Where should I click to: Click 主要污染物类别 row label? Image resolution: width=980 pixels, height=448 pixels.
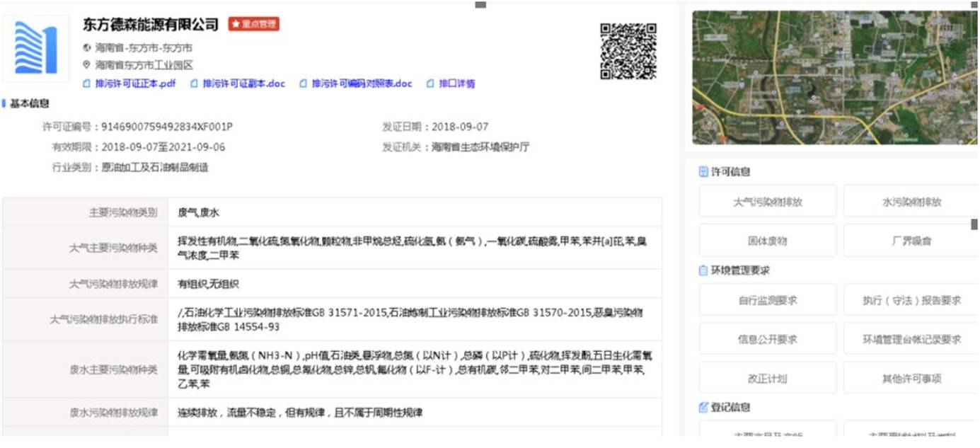(x=123, y=212)
